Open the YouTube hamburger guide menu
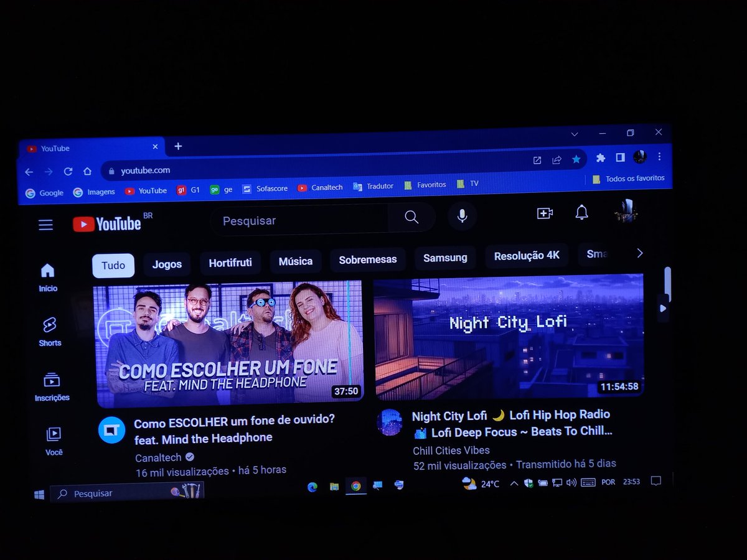This screenshot has height=560, width=747. tap(45, 225)
